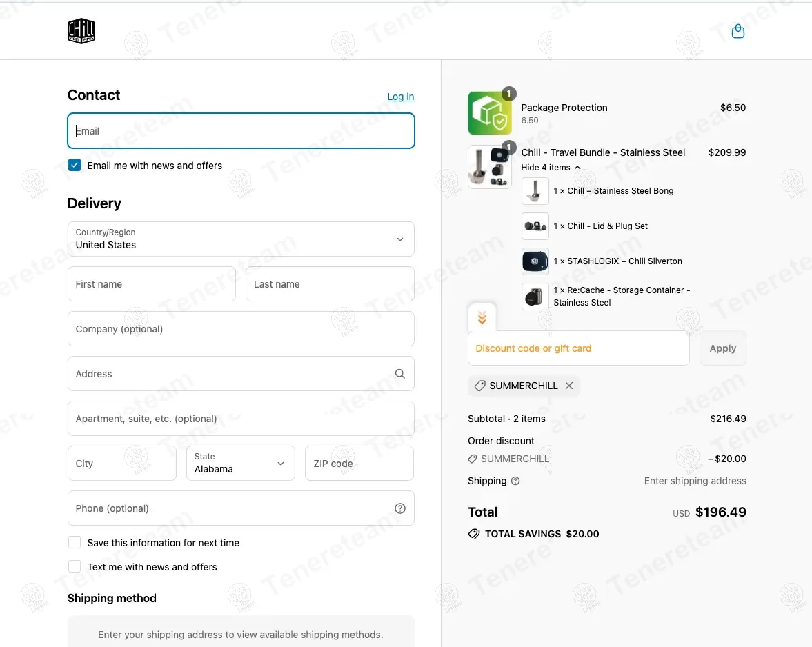This screenshot has height=647, width=812.
Task: Click the Lid & Plug Set thumbnail
Action: click(x=535, y=226)
